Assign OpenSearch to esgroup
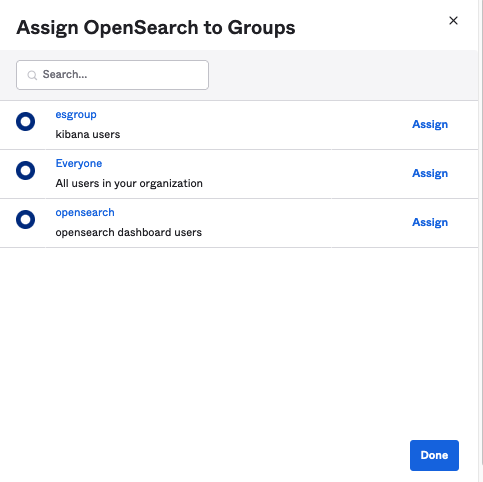The width and height of the screenshot is (483, 482). click(x=430, y=124)
